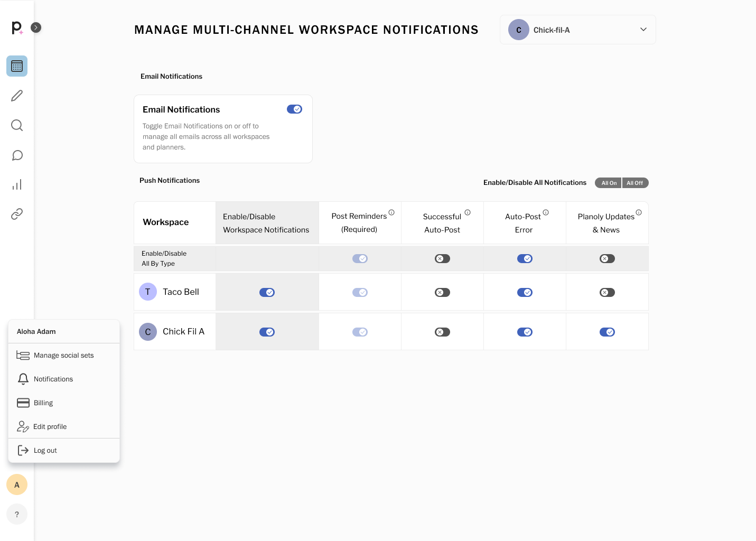This screenshot has width=756, height=541.
Task: Click the Chick-fil-A C avatar in dropdown
Action: click(x=519, y=30)
